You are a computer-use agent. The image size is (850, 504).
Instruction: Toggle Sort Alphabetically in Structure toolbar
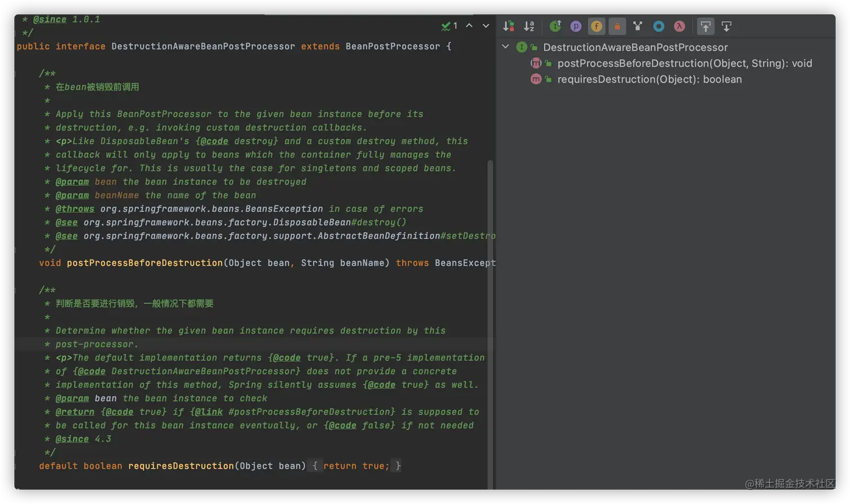pos(529,26)
